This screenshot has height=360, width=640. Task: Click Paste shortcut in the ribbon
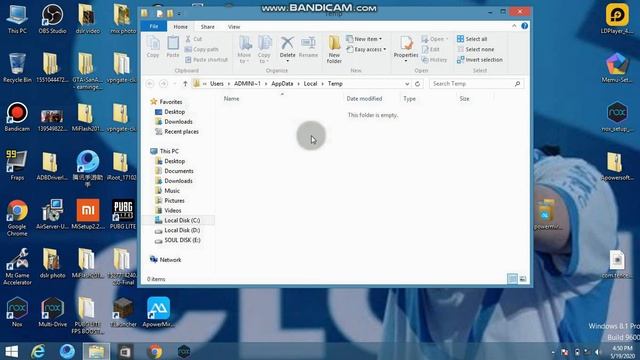point(206,60)
